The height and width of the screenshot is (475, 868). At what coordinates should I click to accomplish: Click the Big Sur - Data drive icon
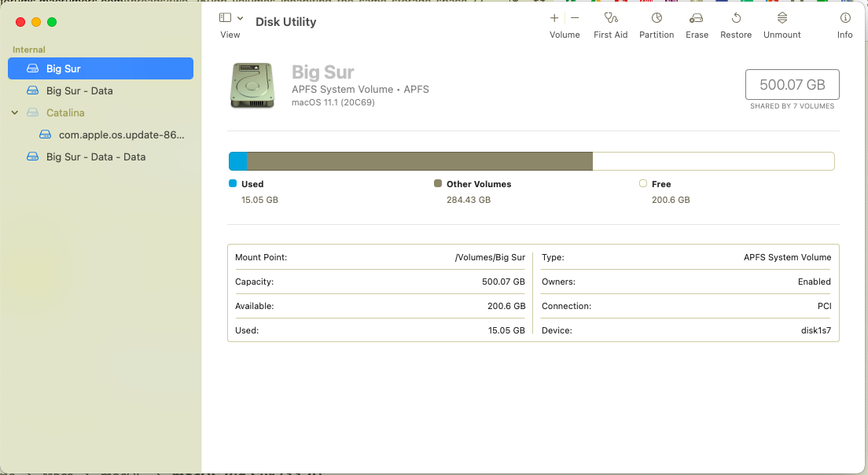pos(33,90)
